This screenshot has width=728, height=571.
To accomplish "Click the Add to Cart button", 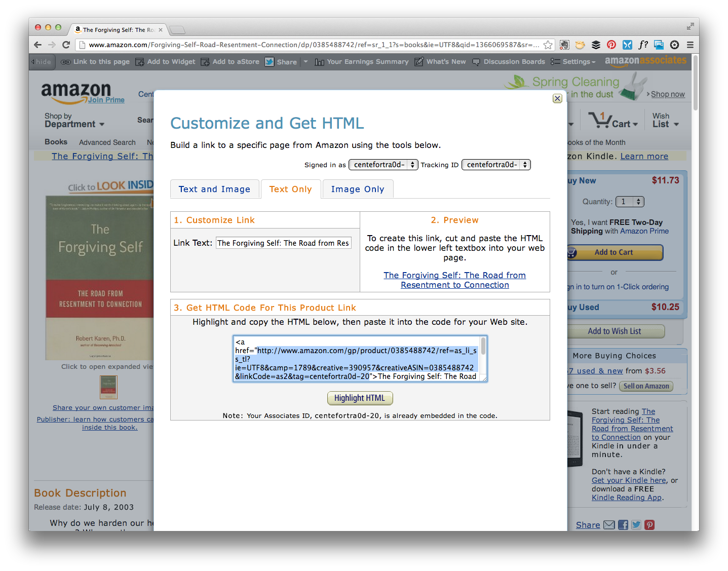I will (614, 252).
